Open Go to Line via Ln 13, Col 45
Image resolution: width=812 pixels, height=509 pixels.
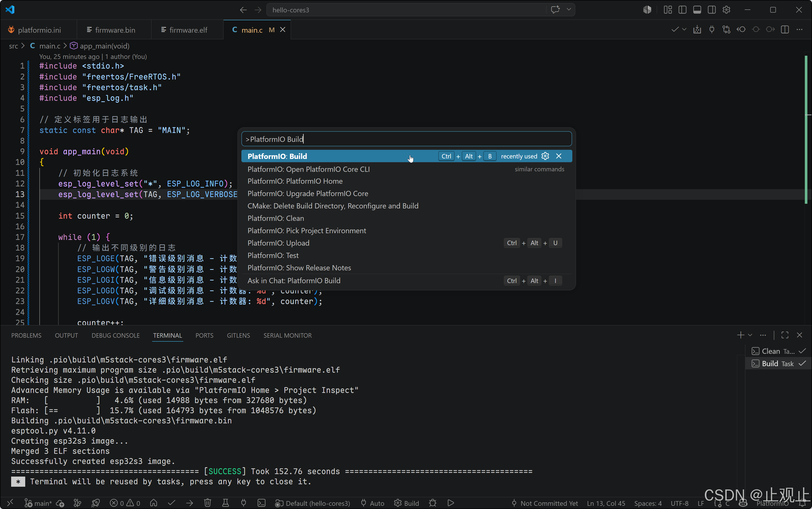[x=606, y=503]
